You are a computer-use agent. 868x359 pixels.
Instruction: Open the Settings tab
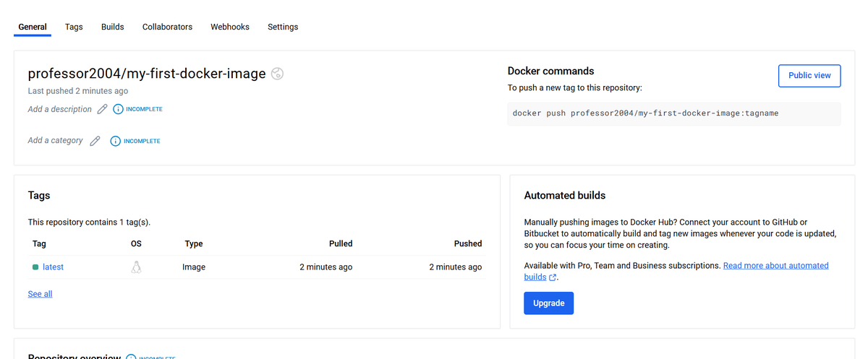click(x=283, y=27)
